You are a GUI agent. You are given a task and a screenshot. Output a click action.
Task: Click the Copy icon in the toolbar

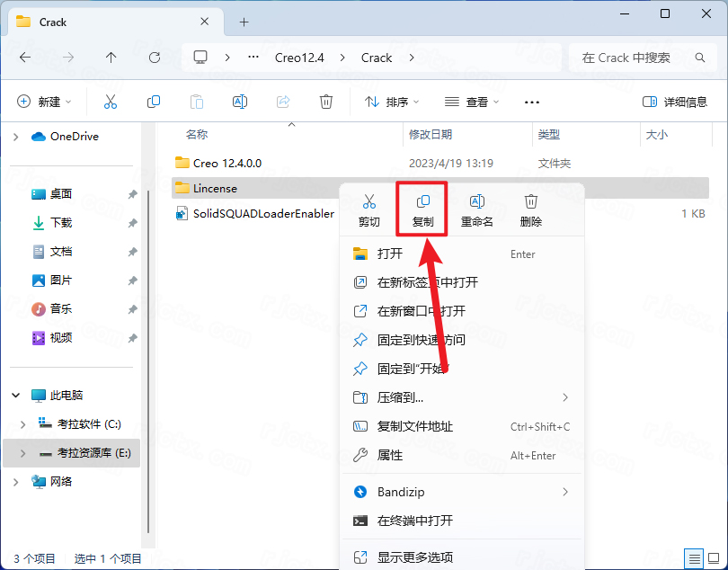(153, 102)
